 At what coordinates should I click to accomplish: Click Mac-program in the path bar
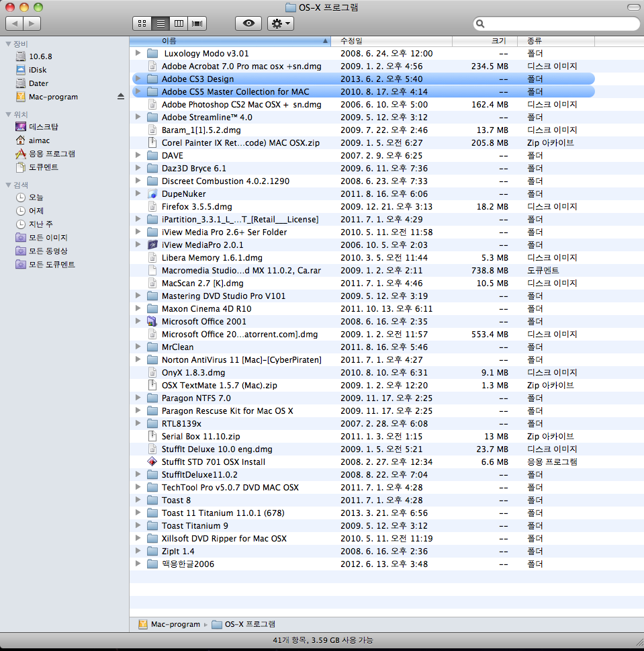[x=168, y=624]
